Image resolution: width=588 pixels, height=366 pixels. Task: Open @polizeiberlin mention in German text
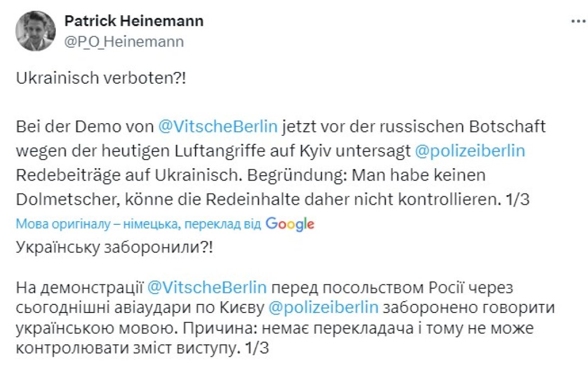tap(470, 150)
